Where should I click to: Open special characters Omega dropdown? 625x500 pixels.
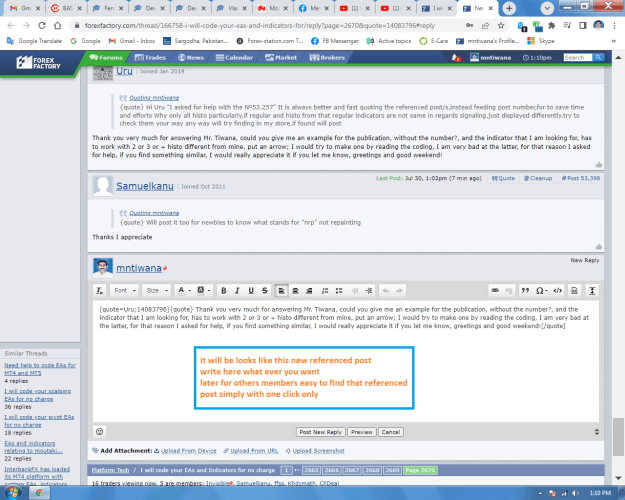[541, 291]
